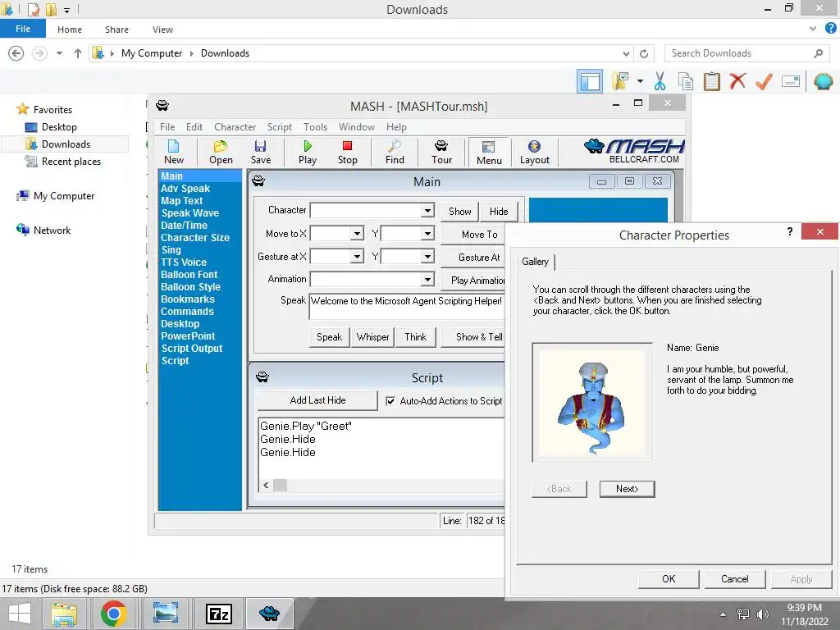Expand the Gesture at Y dropdown

click(427, 256)
